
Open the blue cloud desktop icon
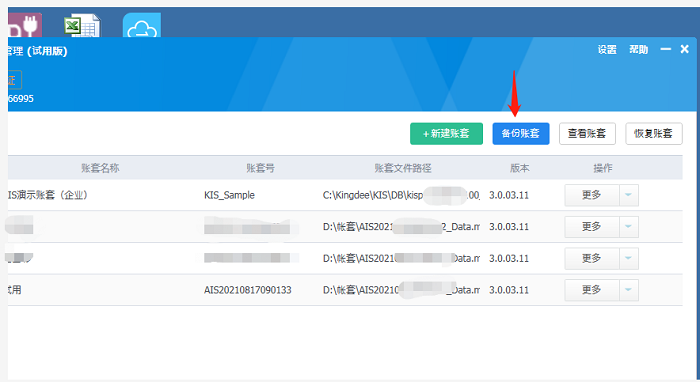pos(142,26)
